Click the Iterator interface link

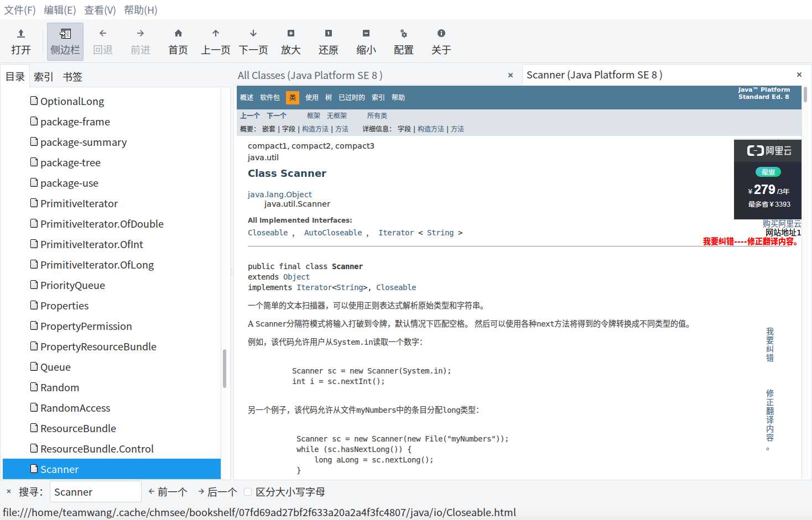click(x=396, y=233)
